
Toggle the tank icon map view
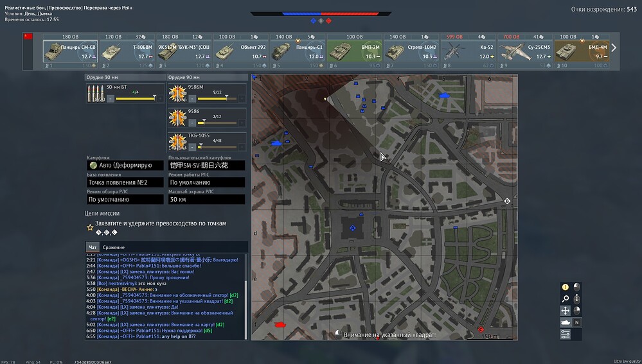coord(566,323)
